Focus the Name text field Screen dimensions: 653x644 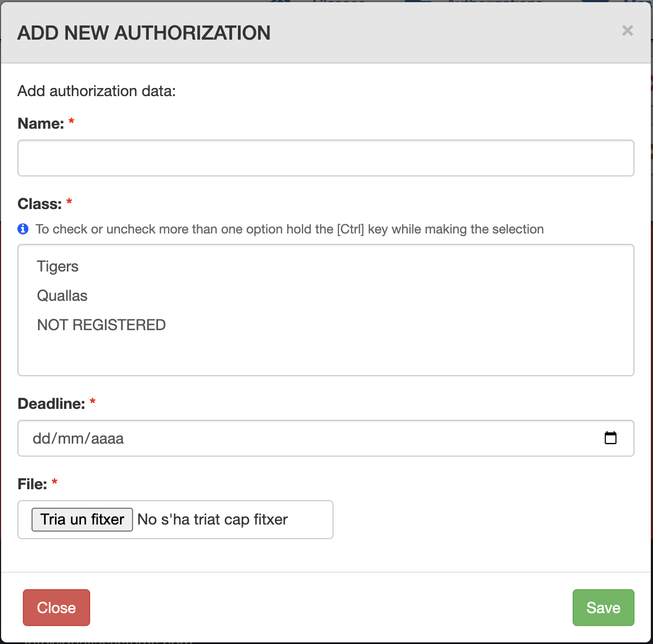[325, 158]
